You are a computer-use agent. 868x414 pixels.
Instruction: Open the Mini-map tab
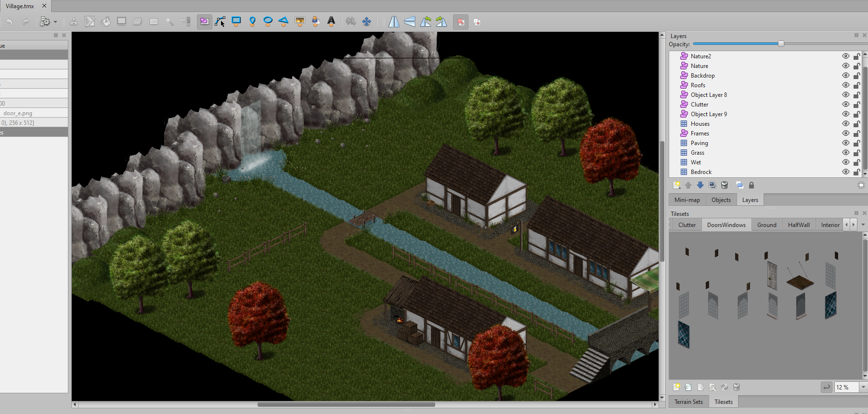[687, 200]
